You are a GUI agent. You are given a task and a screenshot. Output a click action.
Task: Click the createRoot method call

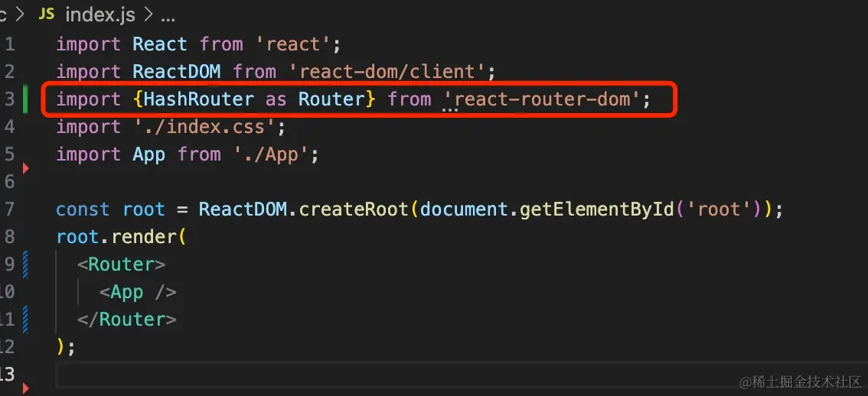(x=353, y=209)
